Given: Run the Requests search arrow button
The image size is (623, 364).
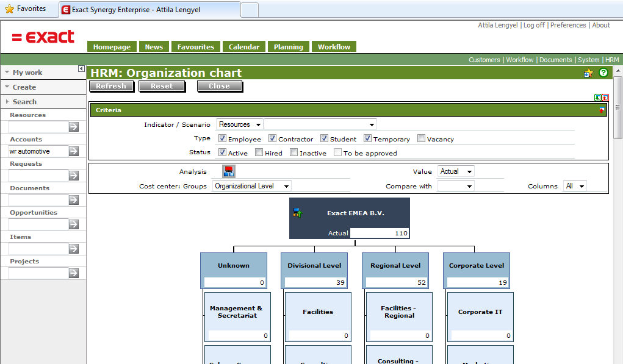Looking at the screenshot, I should (x=73, y=176).
